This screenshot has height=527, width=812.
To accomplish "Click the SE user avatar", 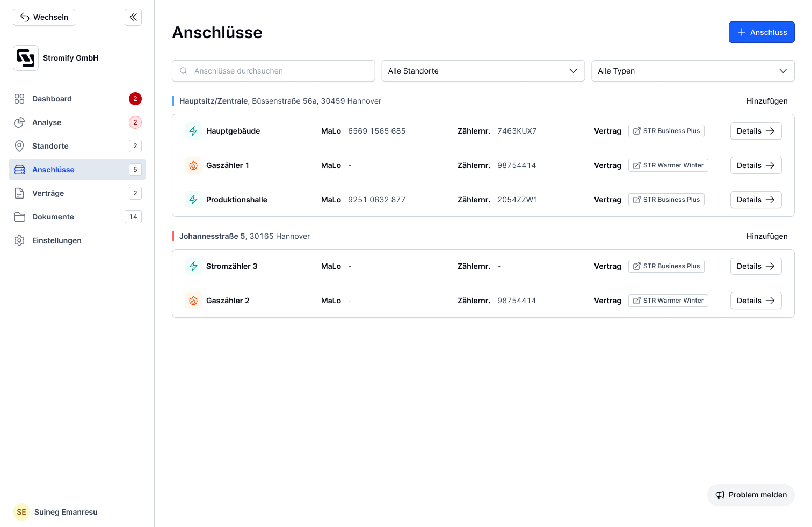I will pyautogui.click(x=21, y=512).
